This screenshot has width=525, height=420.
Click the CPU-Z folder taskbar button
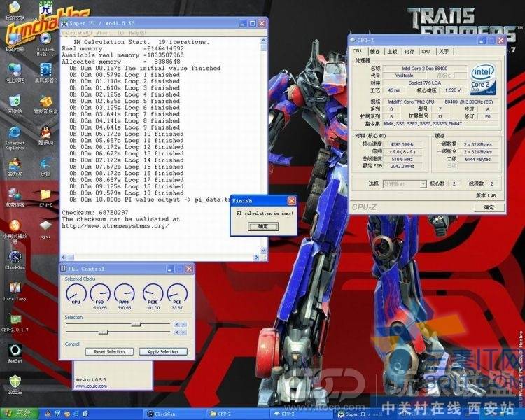(238, 414)
